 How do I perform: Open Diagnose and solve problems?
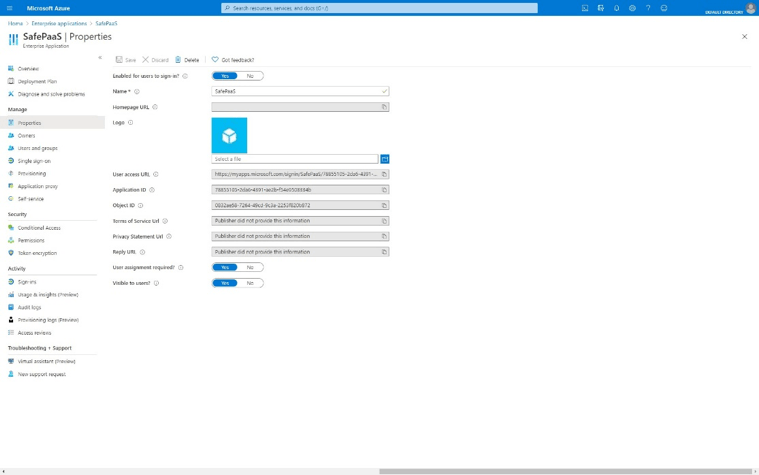[x=52, y=94]
